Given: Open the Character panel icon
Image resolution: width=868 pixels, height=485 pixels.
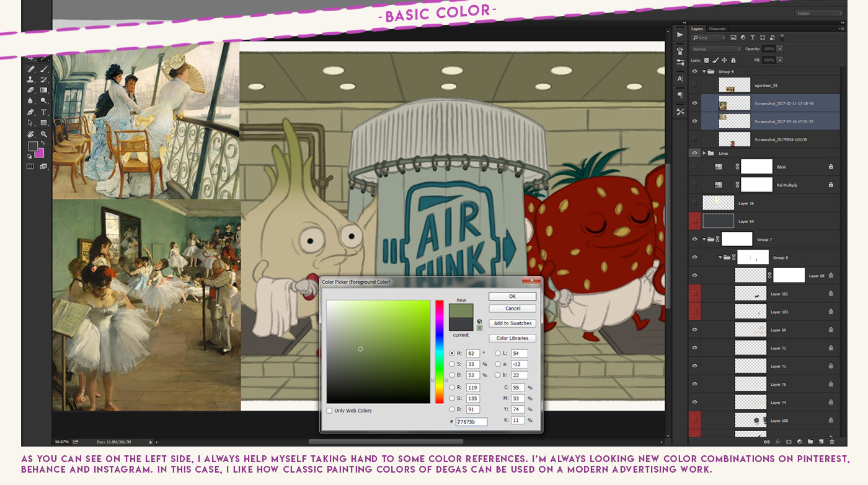Looking at the screenshot, I should click(x=680, y=79).
